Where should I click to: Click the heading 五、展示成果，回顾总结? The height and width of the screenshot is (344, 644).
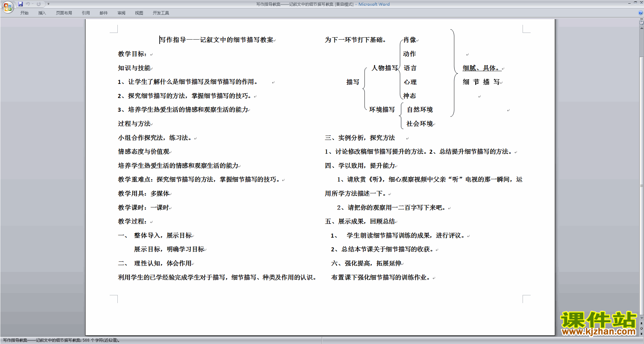[x=360, y=222]
